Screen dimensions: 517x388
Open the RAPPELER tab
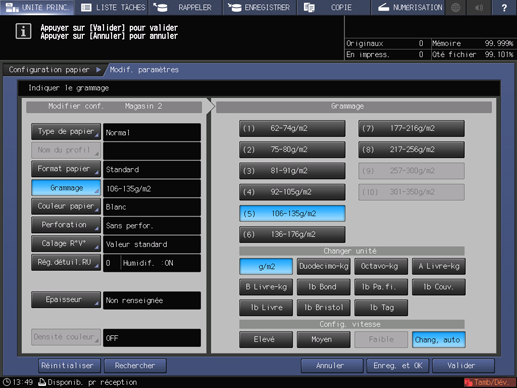click(185, 7)
